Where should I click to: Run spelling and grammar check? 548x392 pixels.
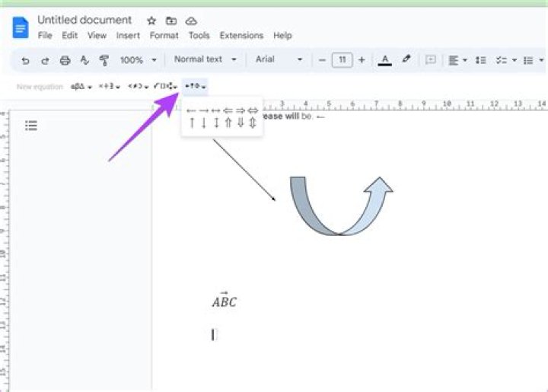pyautogui.click(x=84, y=60)
